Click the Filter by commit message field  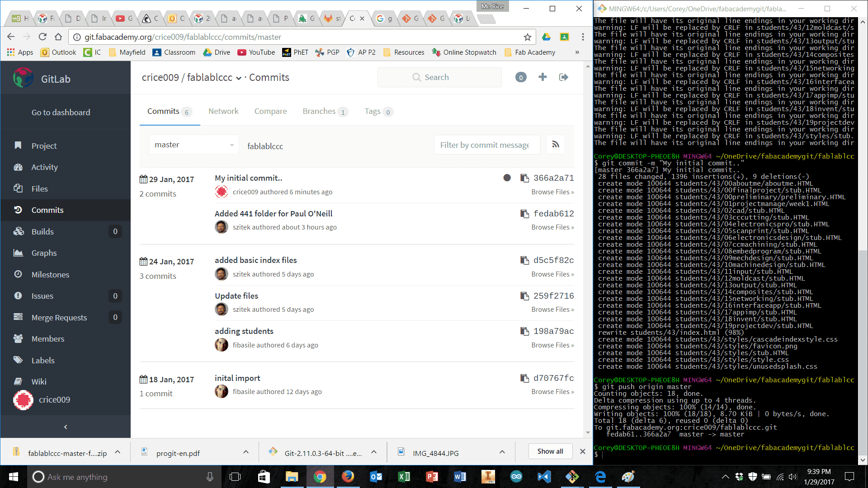click(487, 145)
